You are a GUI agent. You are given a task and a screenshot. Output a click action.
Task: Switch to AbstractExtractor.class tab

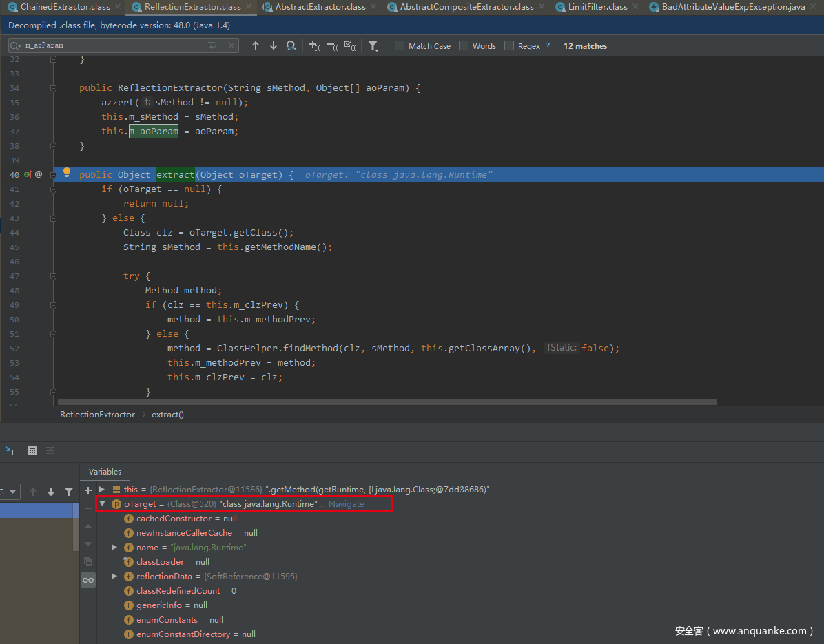pos(320,7)
